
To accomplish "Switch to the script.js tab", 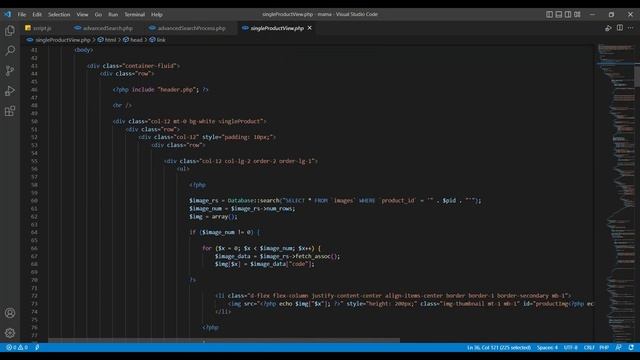I will click(42, 28).
